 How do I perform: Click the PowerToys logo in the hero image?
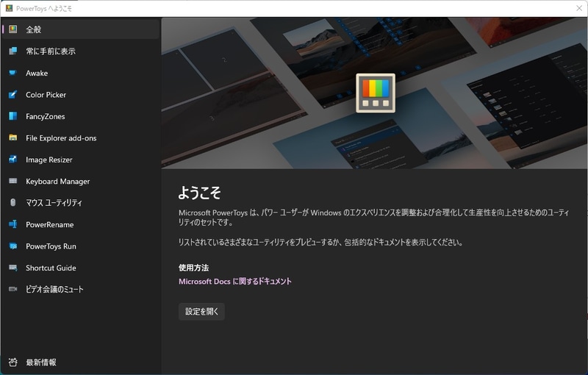pyautogui.click(x=376, y=93)
